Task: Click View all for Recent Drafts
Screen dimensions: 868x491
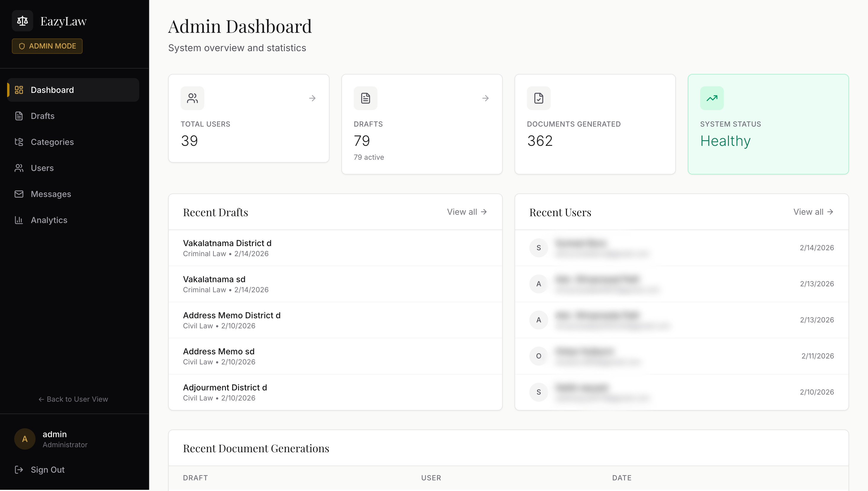Action: tap(467, 212)
